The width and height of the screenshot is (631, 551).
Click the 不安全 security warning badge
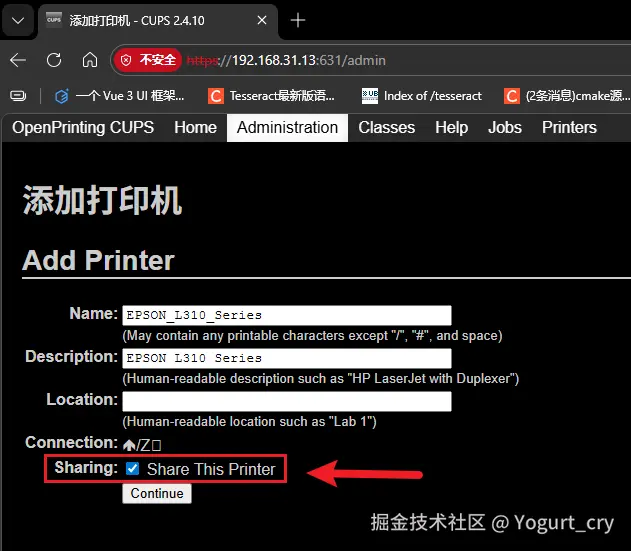point(148,60)
